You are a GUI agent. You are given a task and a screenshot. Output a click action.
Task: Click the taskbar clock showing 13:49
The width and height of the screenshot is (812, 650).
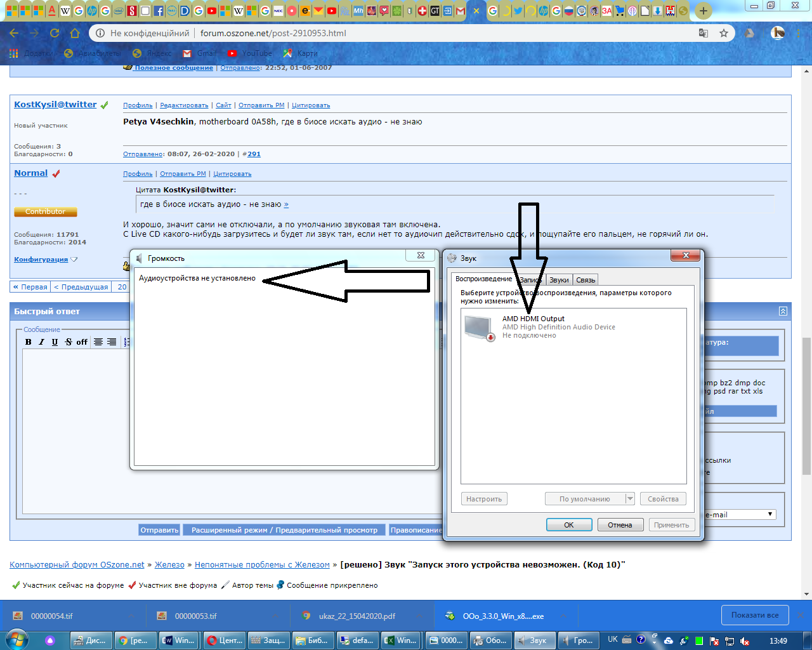tap(778, 640)
